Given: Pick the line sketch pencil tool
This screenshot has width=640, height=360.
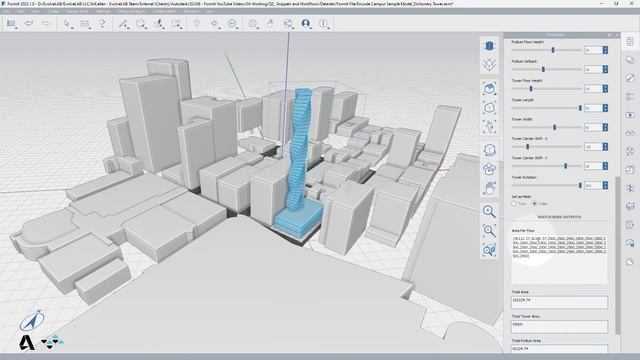Looking at the screenshot, I should coord(122,24).
